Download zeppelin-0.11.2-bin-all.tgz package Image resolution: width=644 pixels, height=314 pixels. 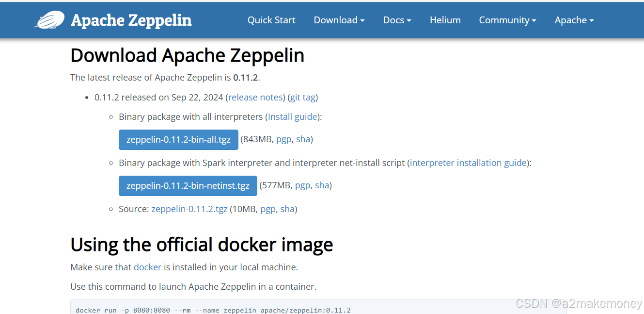178,139
